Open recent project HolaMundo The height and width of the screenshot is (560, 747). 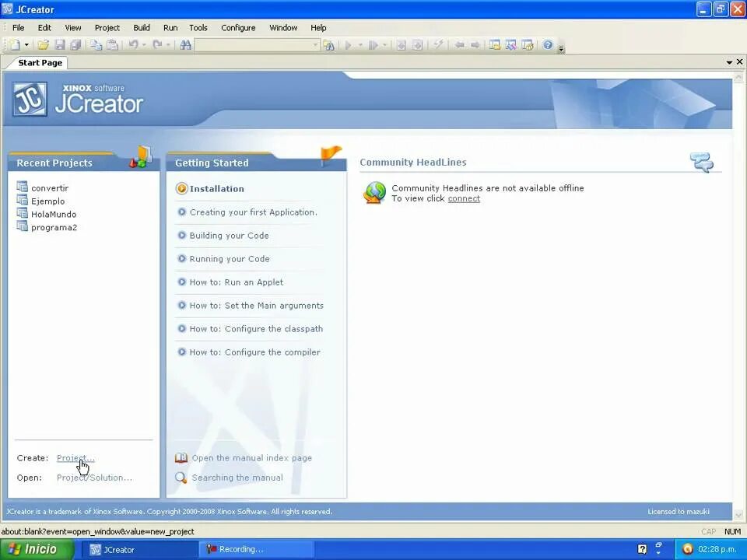[54, 215]
